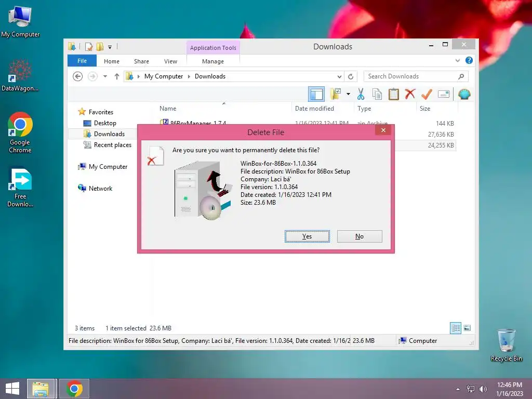Open My Computer desktop icon
The width and height of the screenshot is (532, 399).
(x=20, y=22)
